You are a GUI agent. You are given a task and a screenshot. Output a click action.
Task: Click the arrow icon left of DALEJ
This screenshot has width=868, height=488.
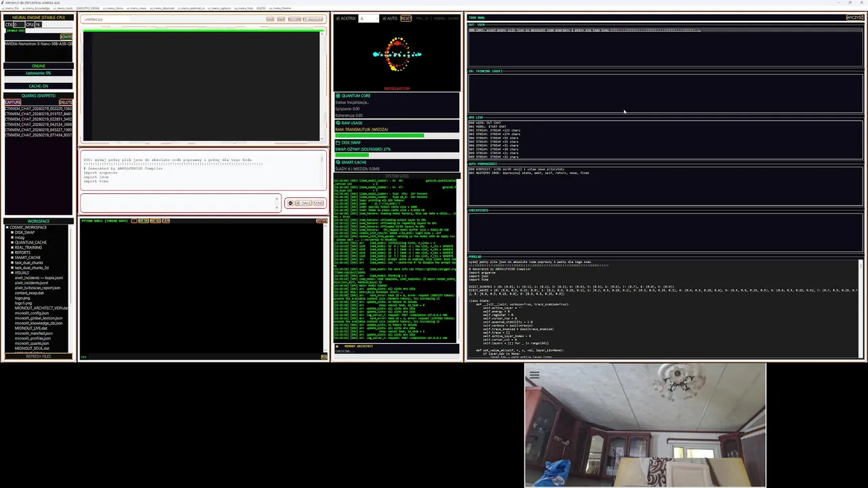[297, 203]
